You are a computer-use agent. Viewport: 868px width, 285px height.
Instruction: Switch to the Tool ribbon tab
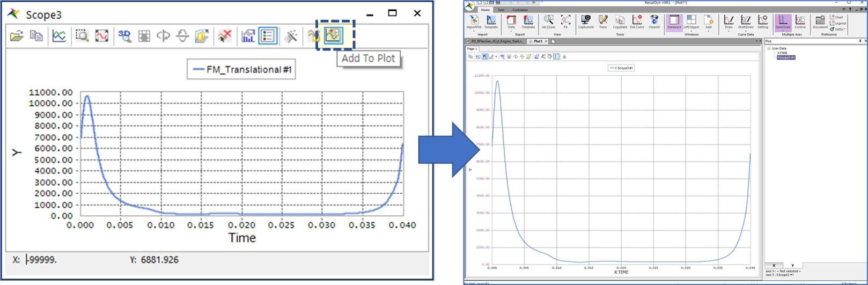(501, 10)
